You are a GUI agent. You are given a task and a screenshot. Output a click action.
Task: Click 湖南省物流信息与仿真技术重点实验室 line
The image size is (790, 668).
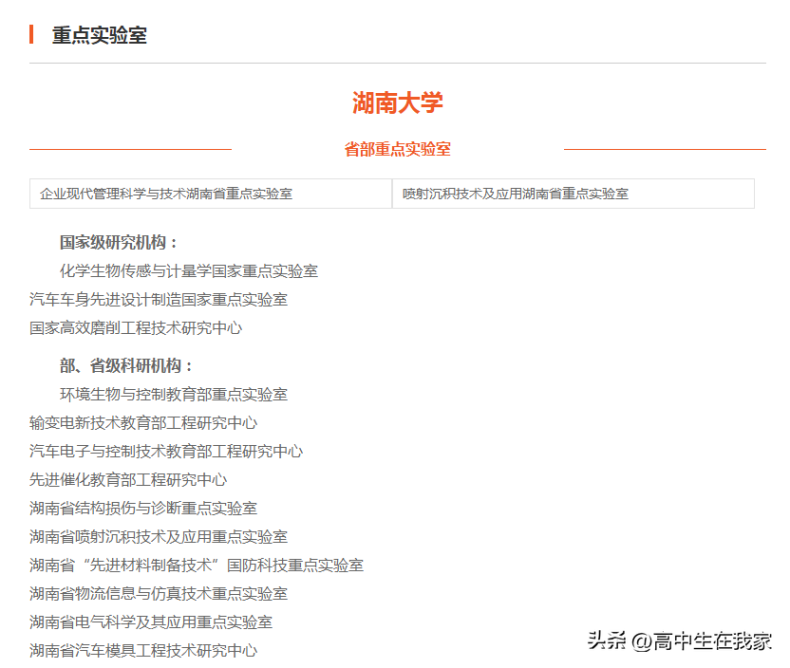[x=158, y=594]
